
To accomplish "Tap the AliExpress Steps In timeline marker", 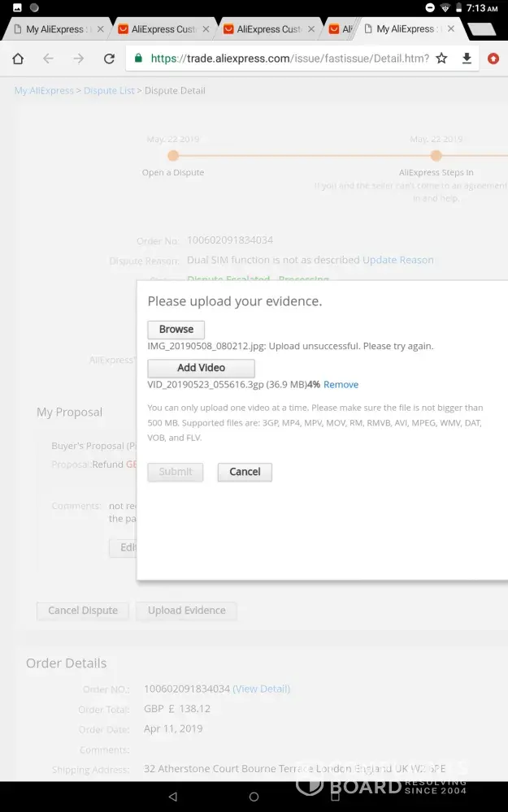I will (436, 155).
